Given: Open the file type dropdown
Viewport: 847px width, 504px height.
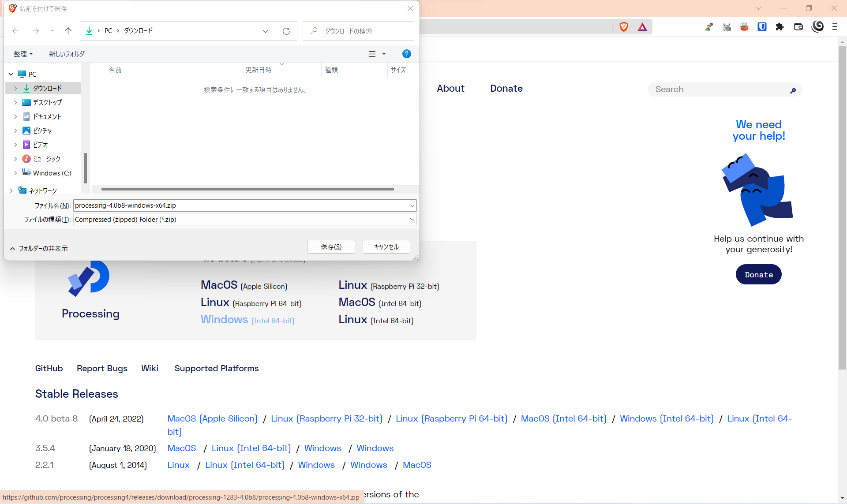Looking at the screenshot, I should pyautogui.click(x=412, y=220).
